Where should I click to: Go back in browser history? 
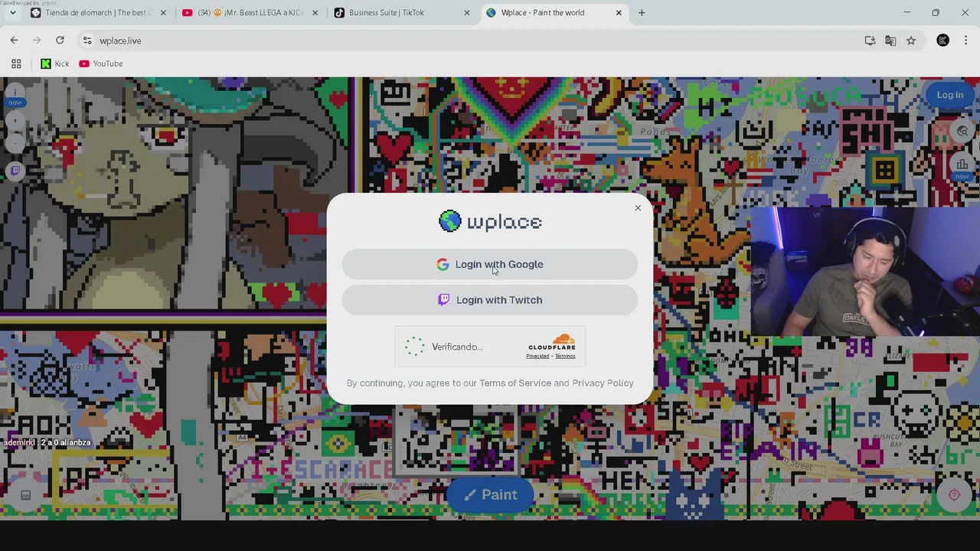tap(14, 41)
